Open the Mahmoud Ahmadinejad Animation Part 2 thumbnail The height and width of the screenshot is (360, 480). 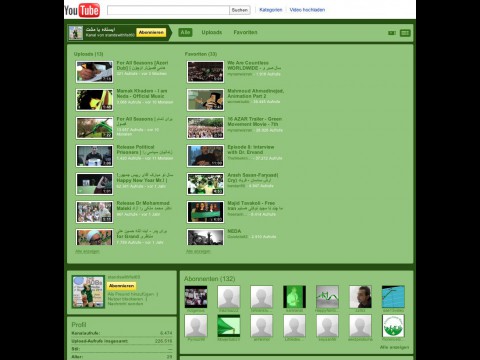[x=205, y=100]
